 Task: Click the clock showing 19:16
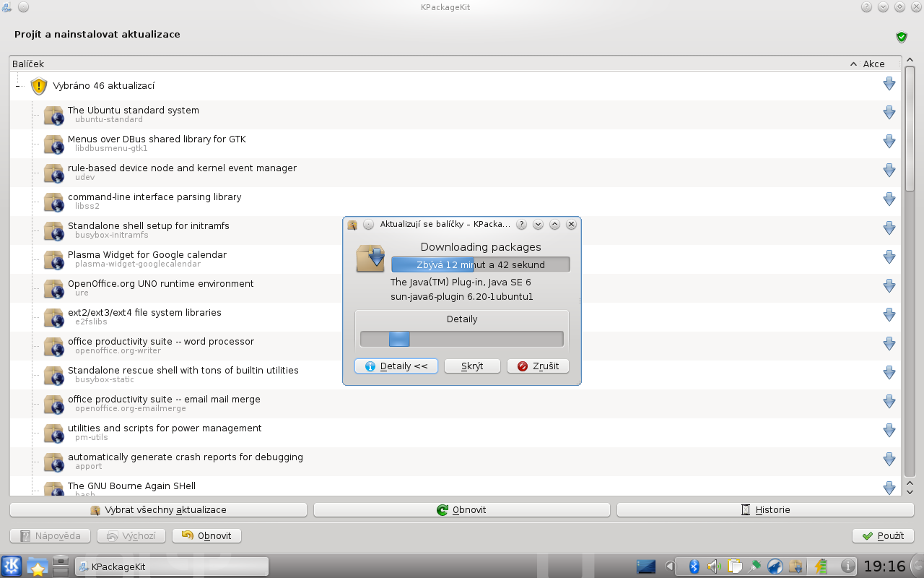(884, 566)
